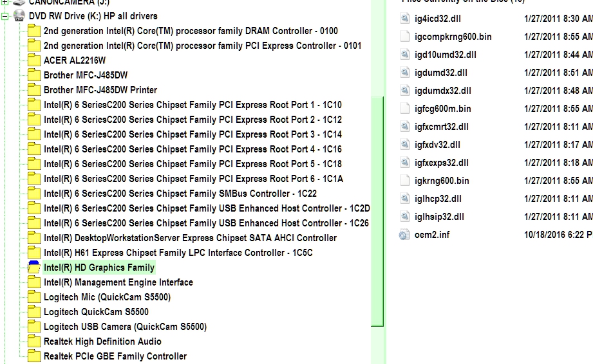The width and height of the screenshot is (593, 364).
Task: Select the PCI Express Controller - 0101 folder
Action: click(x=202, y=46)
